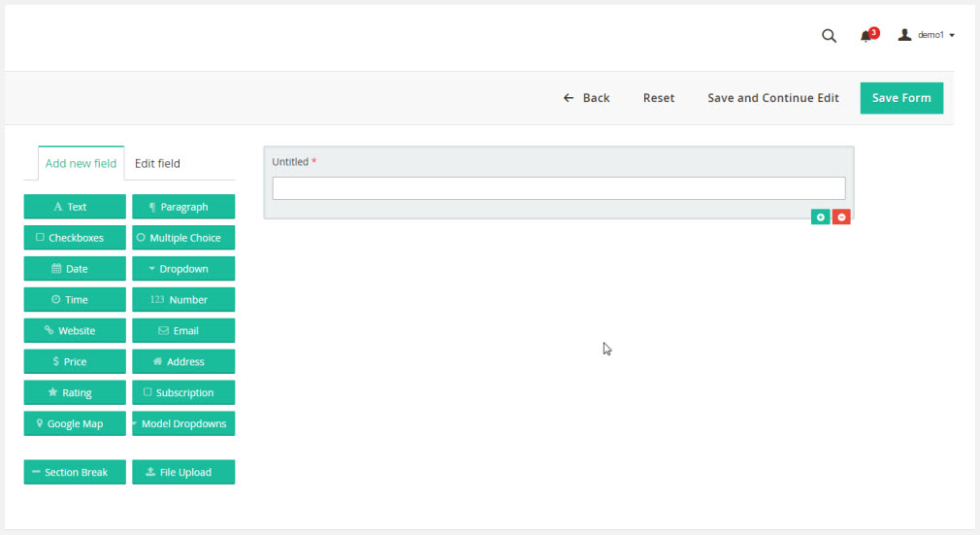This screenshot has width=980, height=535.
Task: Click the search magnifier icon
Action: tap(829, 36)
